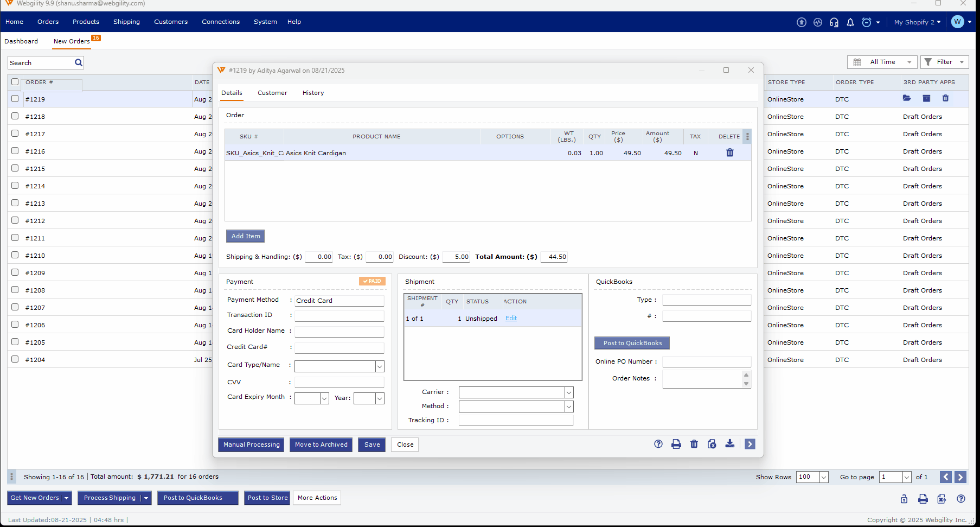Open notifications bell in top bar
The height and width of the screenshot is (527, 980).
(x=850, y=22)
